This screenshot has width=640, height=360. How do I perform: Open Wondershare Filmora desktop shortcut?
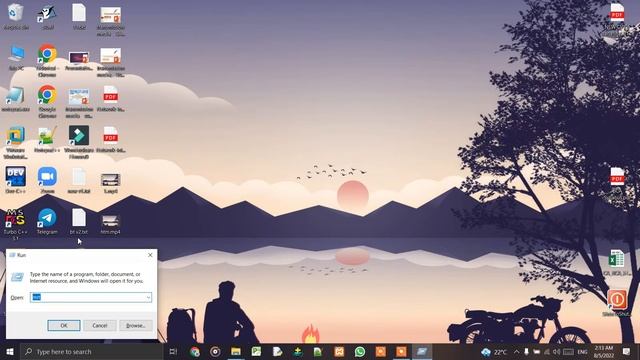(79, 142)
